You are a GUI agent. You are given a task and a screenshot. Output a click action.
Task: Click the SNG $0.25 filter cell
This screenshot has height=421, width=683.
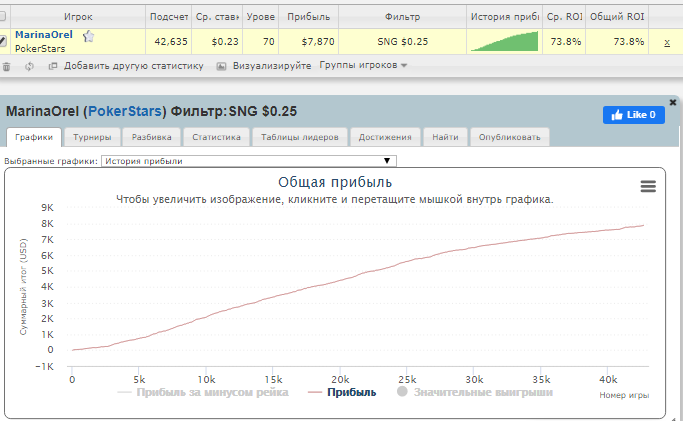[x=402, y=42]
